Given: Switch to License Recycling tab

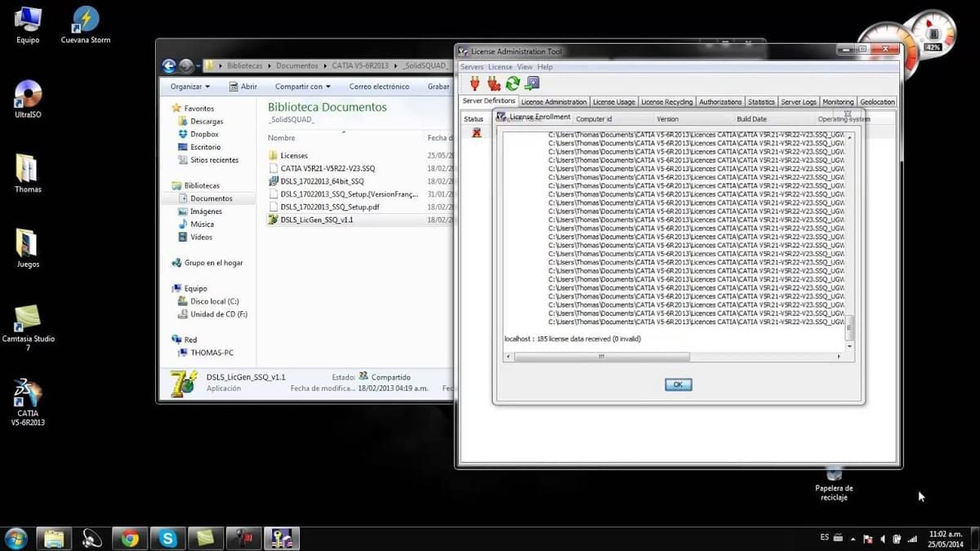Looking at the screenshot, I should 666,102.
